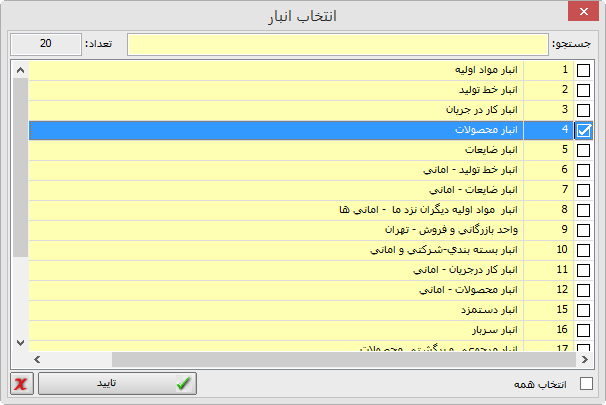Image resolution: width=606 pixels, height=405 pixels.
Task: Click the جستجو search input field
Action: [x=338, y=44]
